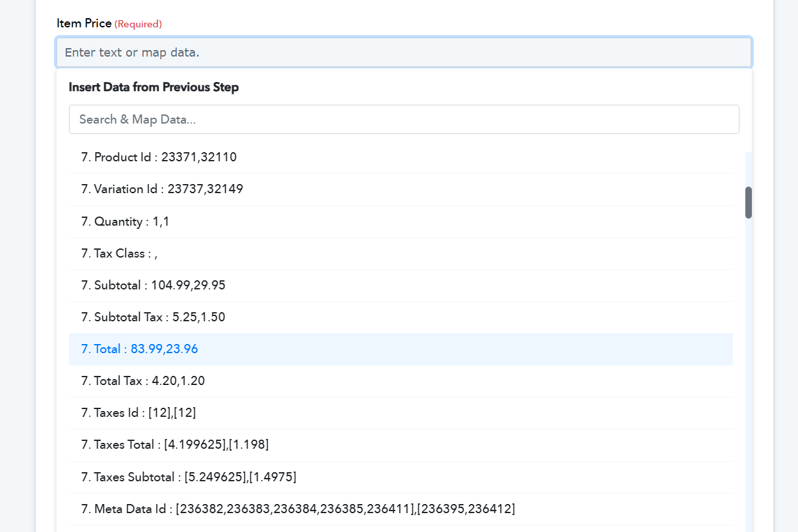Pick '7. Total Tax : 4.20,1.20' option
Viewport: 798px width, 532px height.
(x=401, y=381)
